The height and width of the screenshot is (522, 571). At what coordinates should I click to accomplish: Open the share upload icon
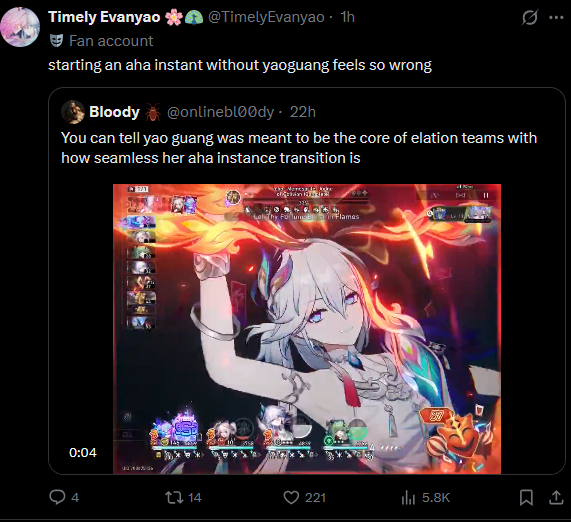point(556,497)
